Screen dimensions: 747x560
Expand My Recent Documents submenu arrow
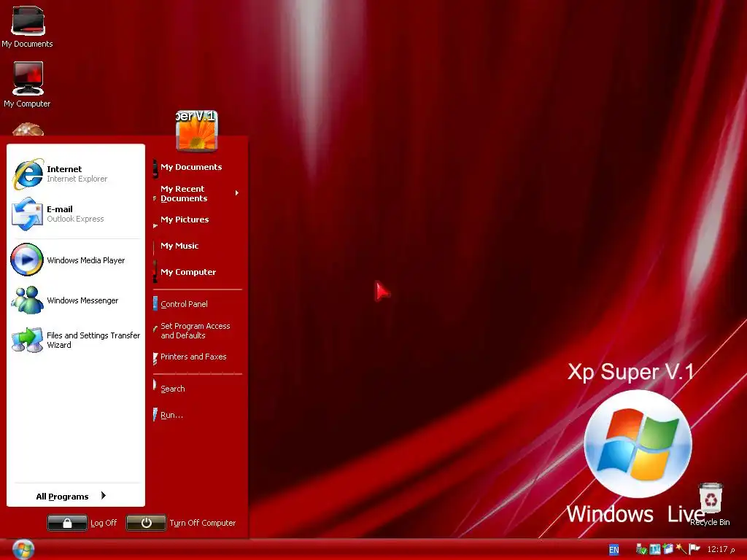tap(237, 192)
